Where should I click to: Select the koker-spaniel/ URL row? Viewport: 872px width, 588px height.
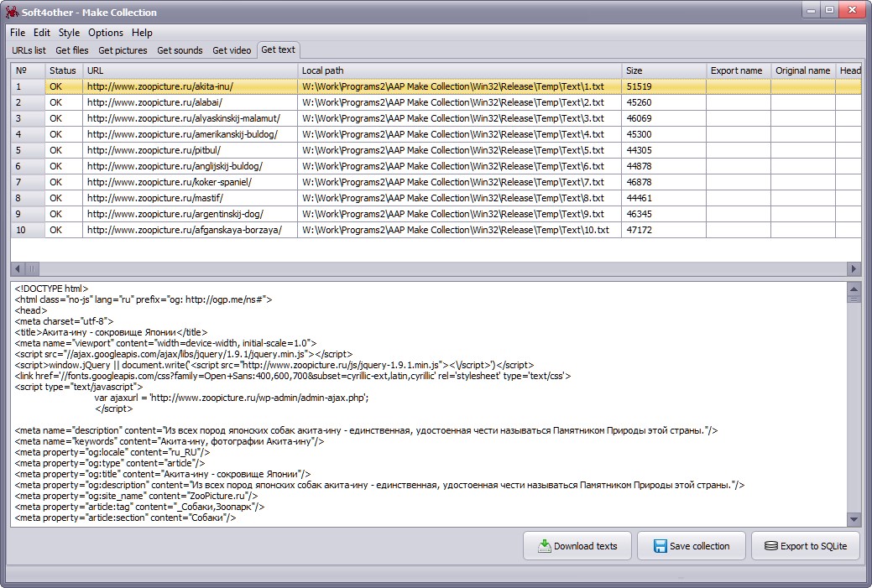point(436,182)
